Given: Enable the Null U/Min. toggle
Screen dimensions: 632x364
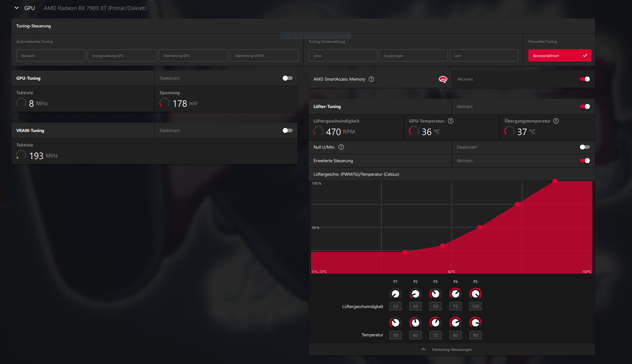Looking at the screenshot, I should click(585, 147).
